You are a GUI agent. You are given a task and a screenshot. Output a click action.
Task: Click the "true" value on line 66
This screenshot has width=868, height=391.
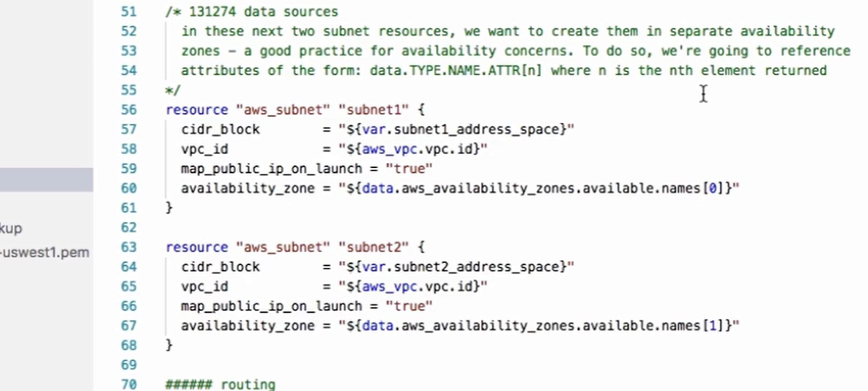point(409,306)
